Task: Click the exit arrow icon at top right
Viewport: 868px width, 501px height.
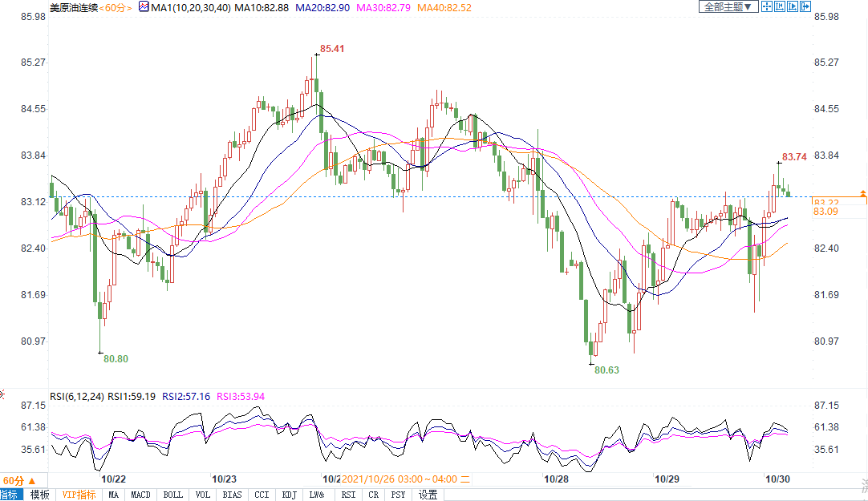Action: (805, 6)
